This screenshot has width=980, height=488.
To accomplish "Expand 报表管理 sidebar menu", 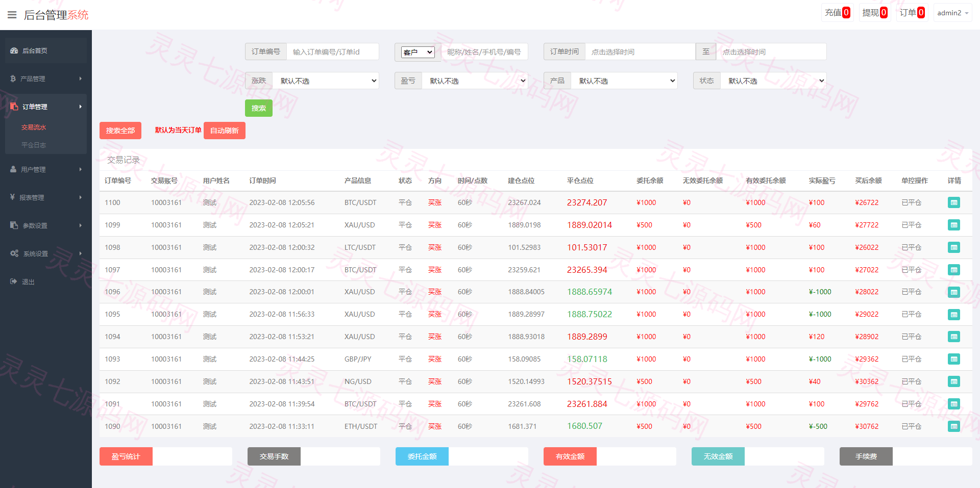I will (x=46, y=197).
